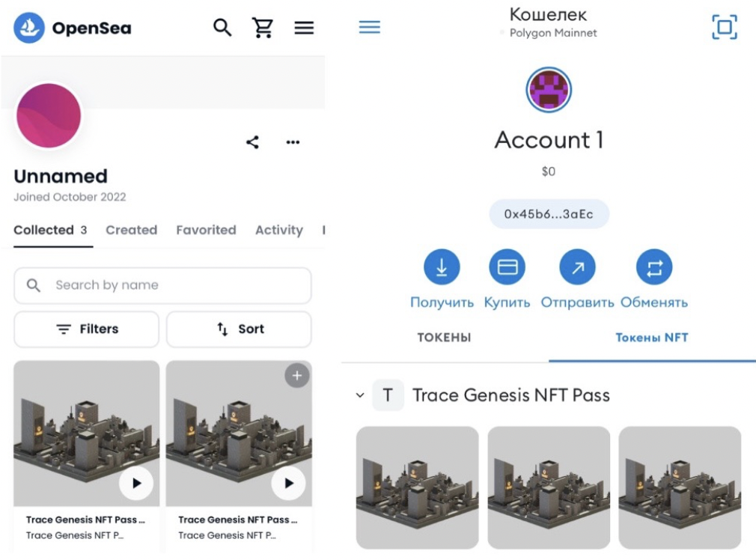This screenshot has height=560, width=756.
Task: Collapse the Trace Genesis NFT Pass group
Action: (360, 395)
